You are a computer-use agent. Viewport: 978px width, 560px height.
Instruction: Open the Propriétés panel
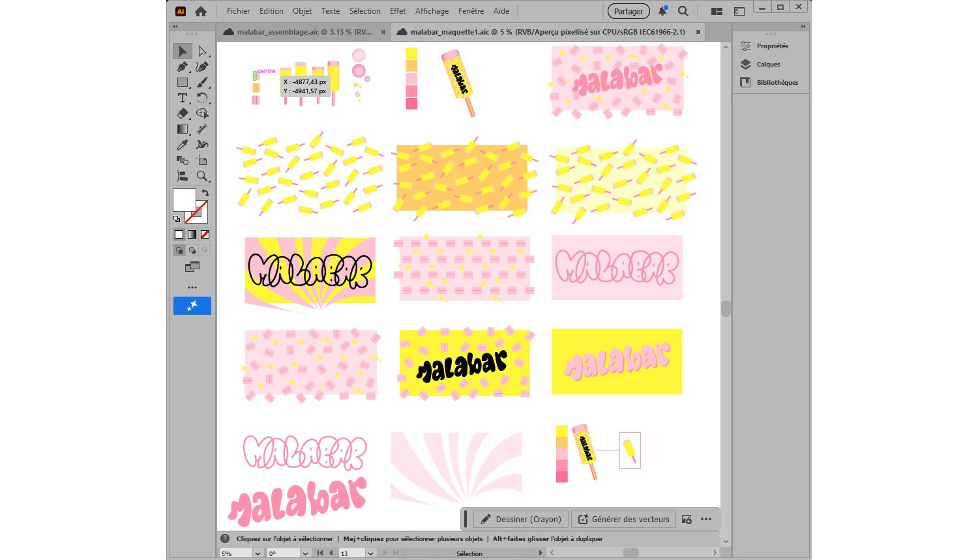coord(772,46)
